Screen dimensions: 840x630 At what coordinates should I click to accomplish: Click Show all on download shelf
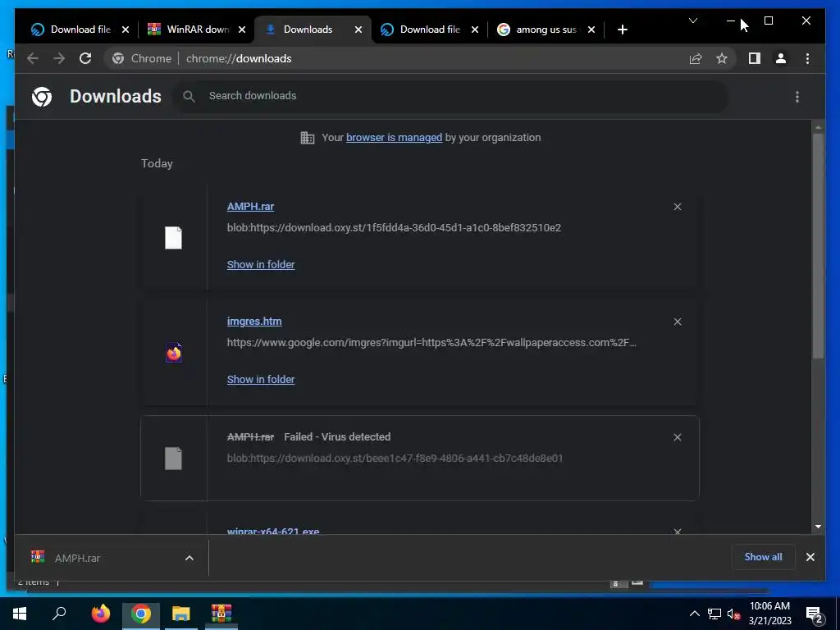point(763,557)
